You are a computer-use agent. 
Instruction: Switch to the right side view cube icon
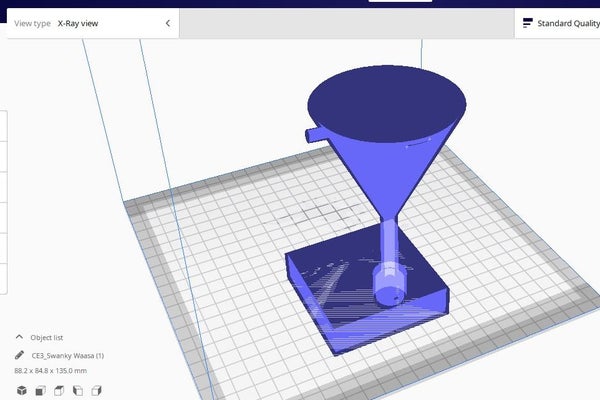point(96,390)
